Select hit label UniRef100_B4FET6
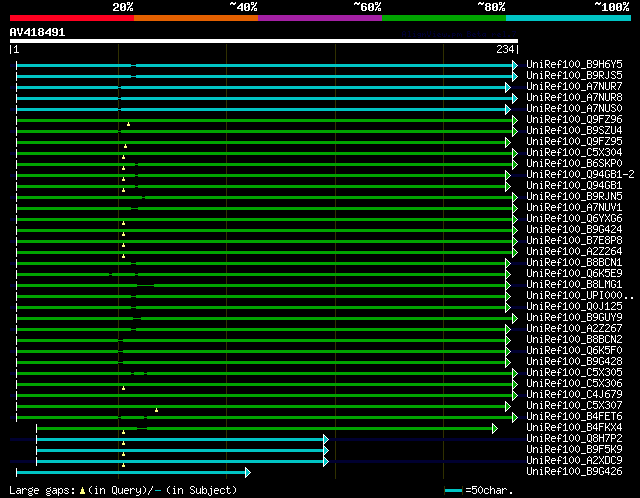 [x=574, y=417]
